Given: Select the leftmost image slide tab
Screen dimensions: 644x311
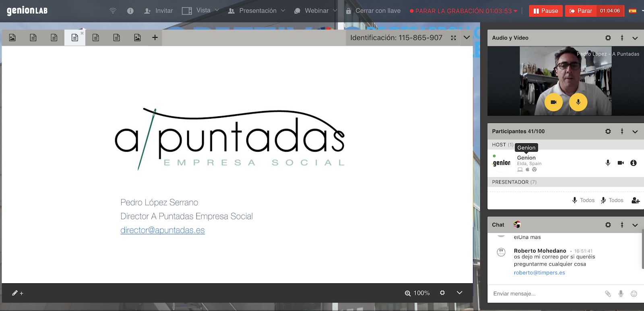Looking at the screenshot, I should pos(12,37).
